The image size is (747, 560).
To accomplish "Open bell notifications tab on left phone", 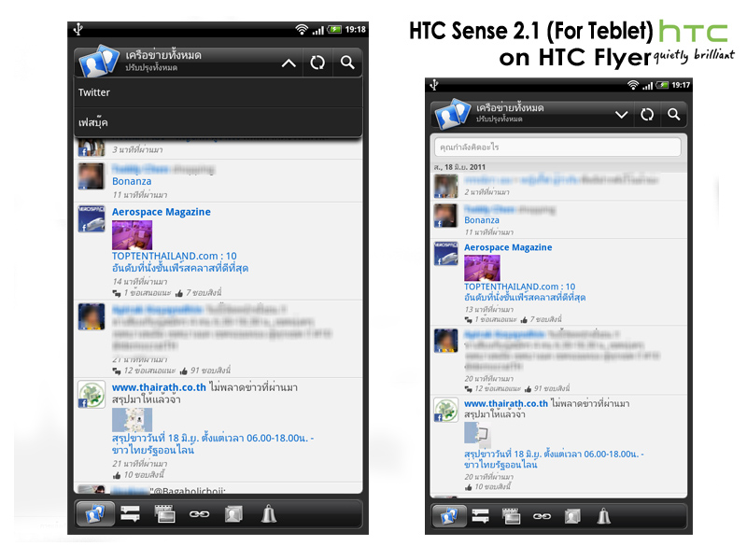I will (x=269, y=514).
